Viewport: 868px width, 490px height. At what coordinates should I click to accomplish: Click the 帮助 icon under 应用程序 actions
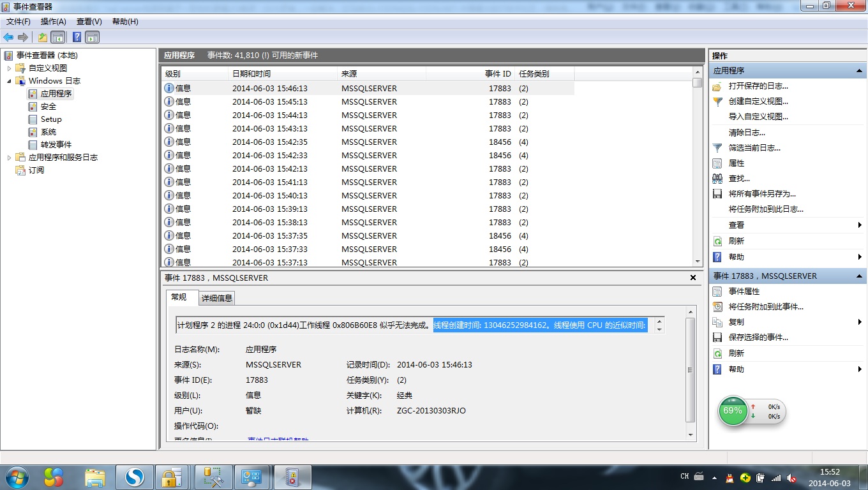tap(717, 257)
